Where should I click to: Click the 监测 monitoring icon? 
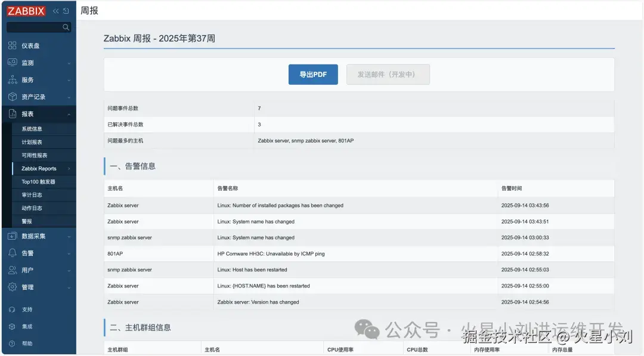coord(13,63)
